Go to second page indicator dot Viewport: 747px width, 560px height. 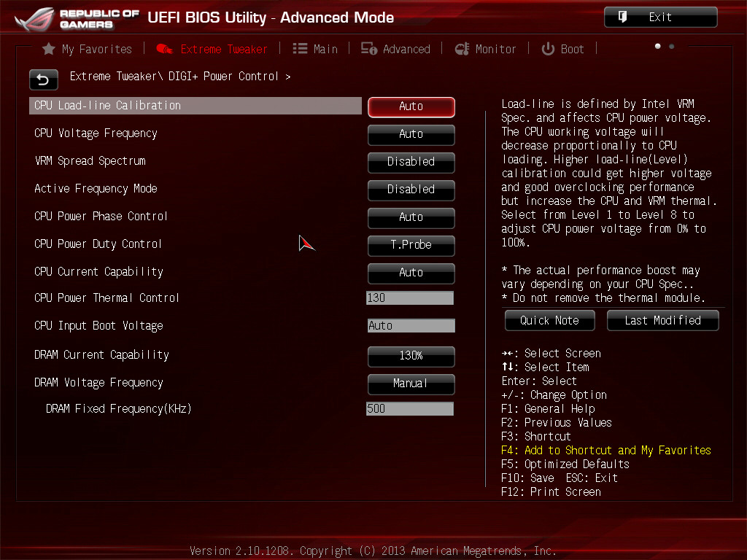(x=672, y=46)
